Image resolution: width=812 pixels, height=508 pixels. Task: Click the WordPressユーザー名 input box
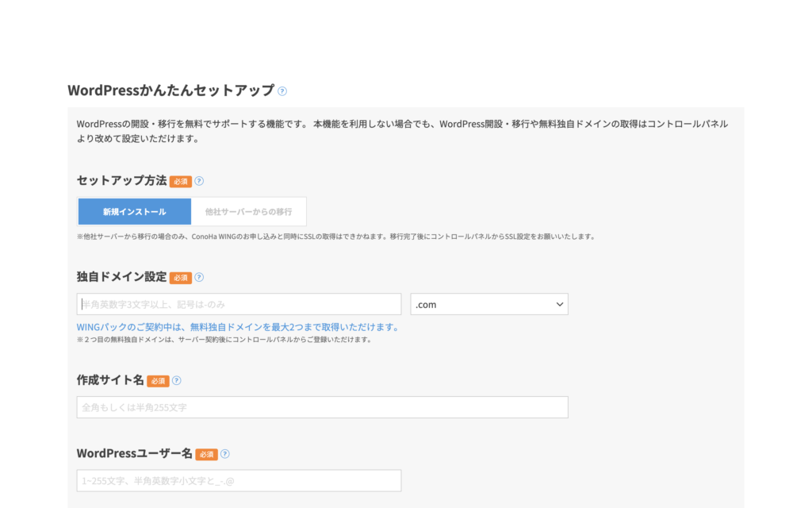pos(239,480)
